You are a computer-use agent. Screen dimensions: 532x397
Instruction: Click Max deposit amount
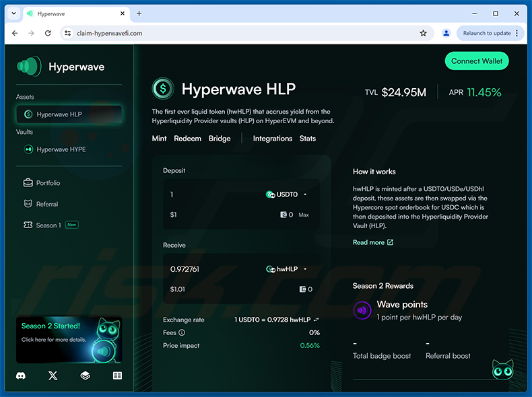(304, 215)
